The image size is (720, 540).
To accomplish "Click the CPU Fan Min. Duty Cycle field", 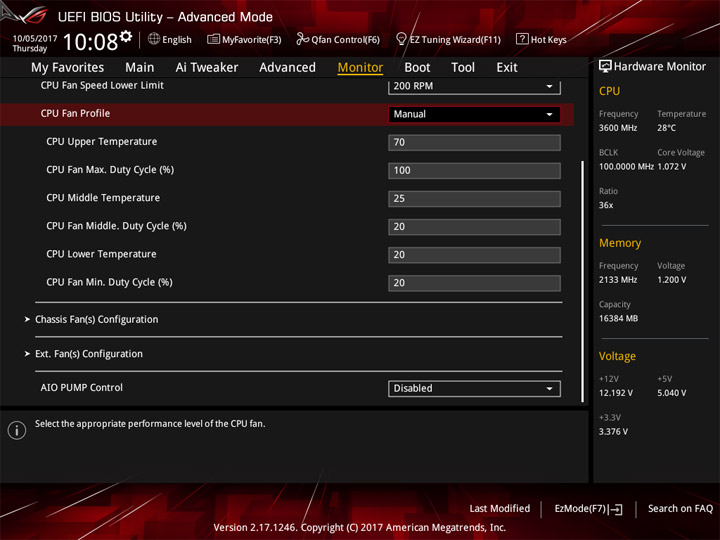I will tap(474, 283).
